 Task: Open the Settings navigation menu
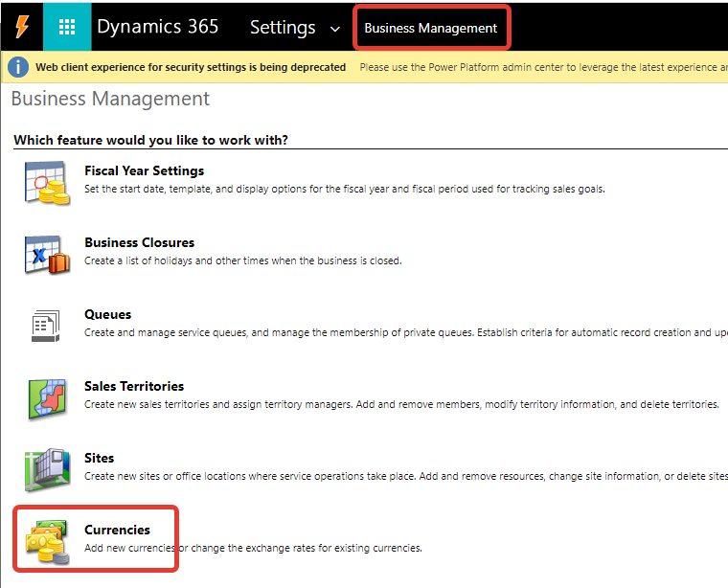[x=283, y=28]
